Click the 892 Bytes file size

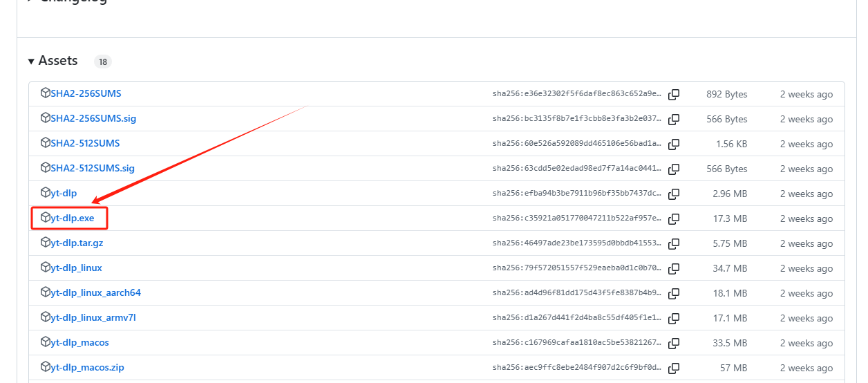(726, 94)
